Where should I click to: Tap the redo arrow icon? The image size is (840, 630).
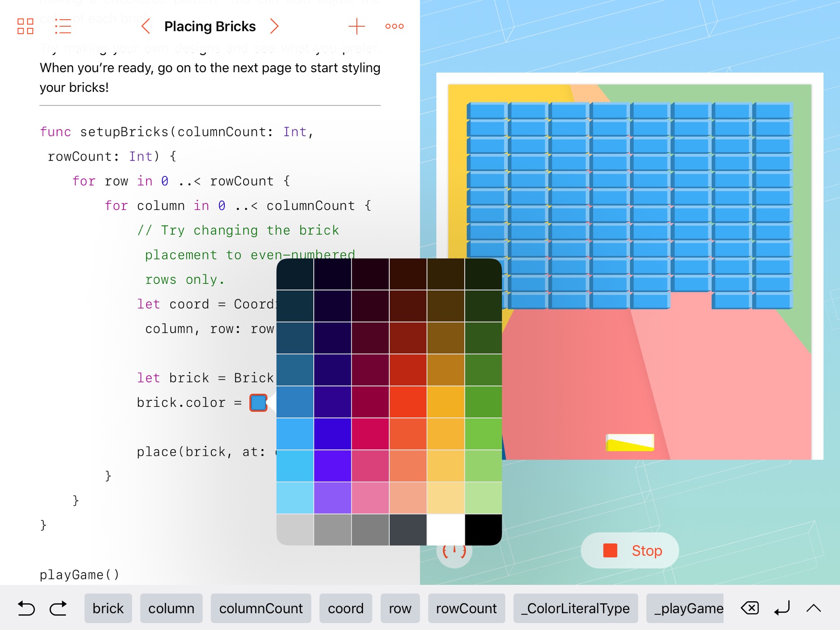click(x=58, y=608)
